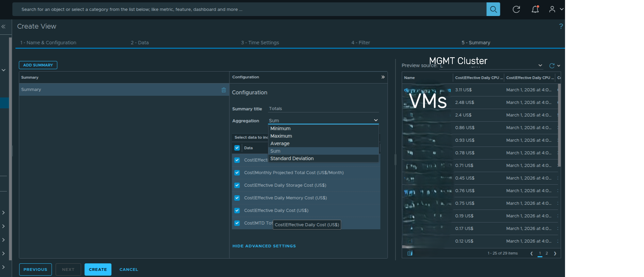Go to step 4 - Filter
This screenshot has width=644, height=277.
point(360,43)
